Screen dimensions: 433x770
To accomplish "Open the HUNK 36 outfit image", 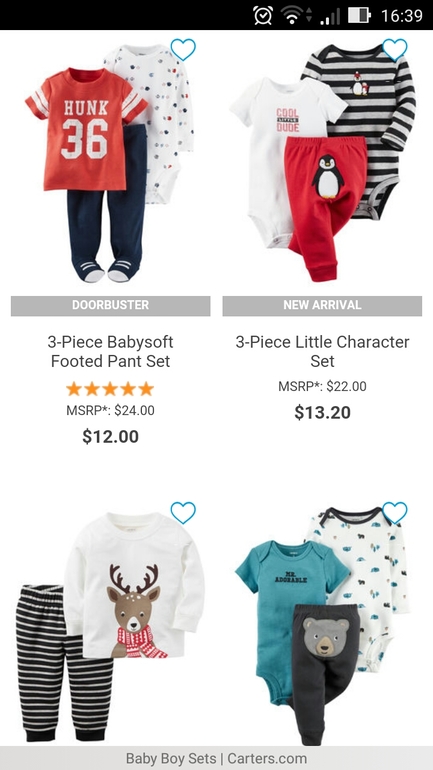I will click(110, 163).
